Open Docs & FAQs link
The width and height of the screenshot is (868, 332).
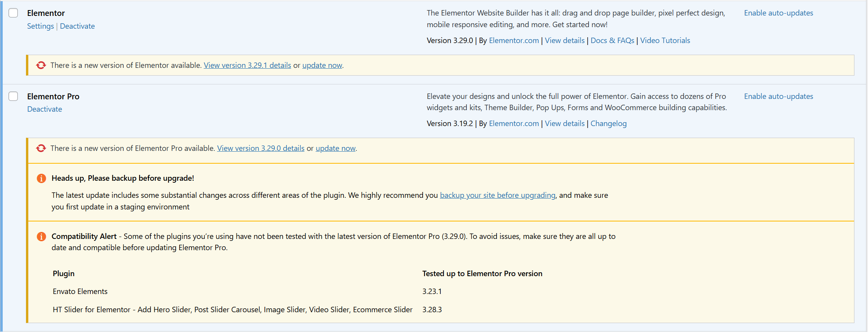(x=612, y=40)
